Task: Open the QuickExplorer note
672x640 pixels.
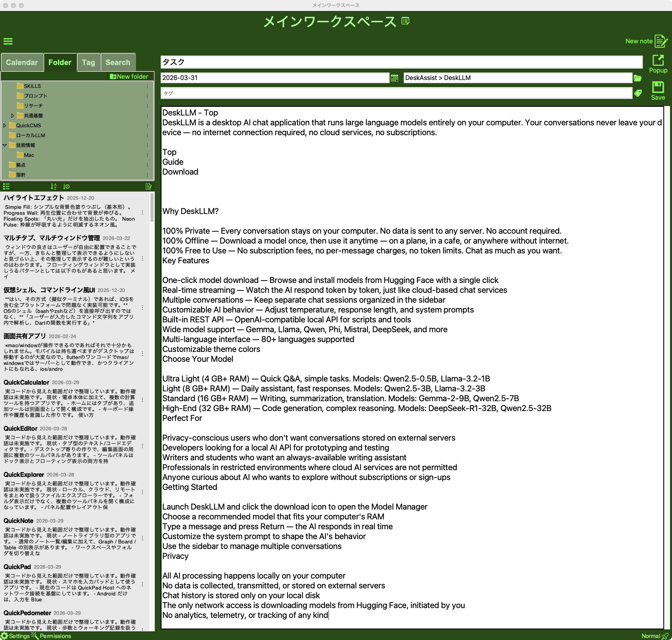Action: coord(69,491)
